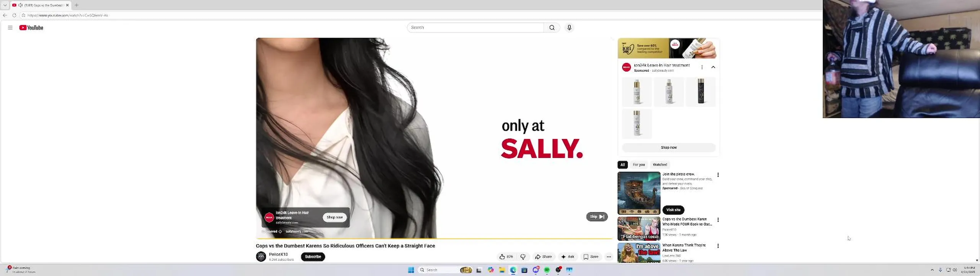Open Spotify from taskbar
The height and width of the screenshot is (276, 980).
tap(547, 270)
